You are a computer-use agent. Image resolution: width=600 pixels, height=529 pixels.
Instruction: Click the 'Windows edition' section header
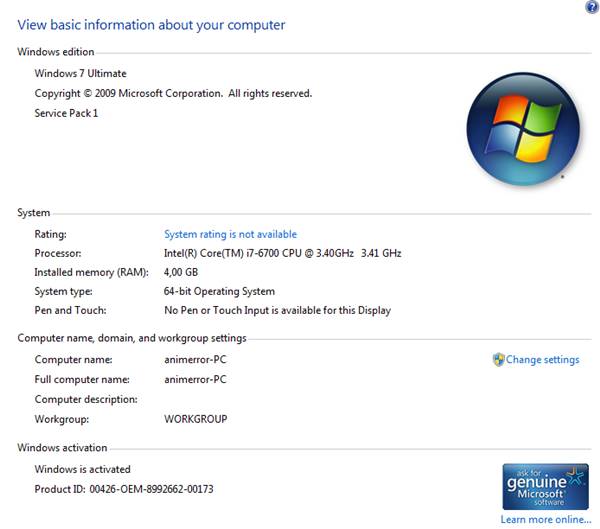click(55, 52)
